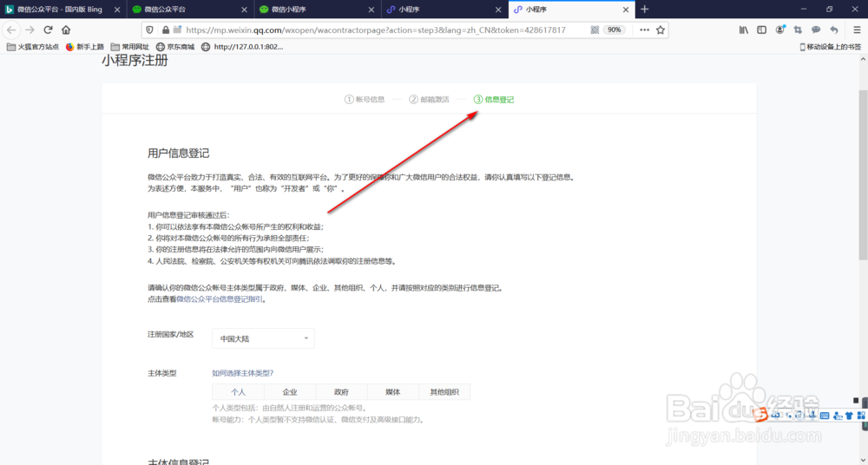Open the 如何选择主体类型? help link
Viewport: 868px width, 465px height.
point(242,373)
